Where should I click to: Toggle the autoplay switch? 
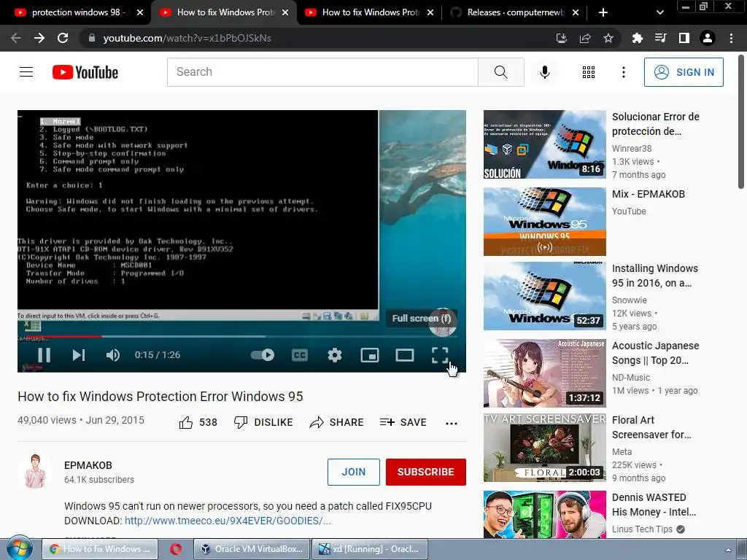tap(263, 355)
